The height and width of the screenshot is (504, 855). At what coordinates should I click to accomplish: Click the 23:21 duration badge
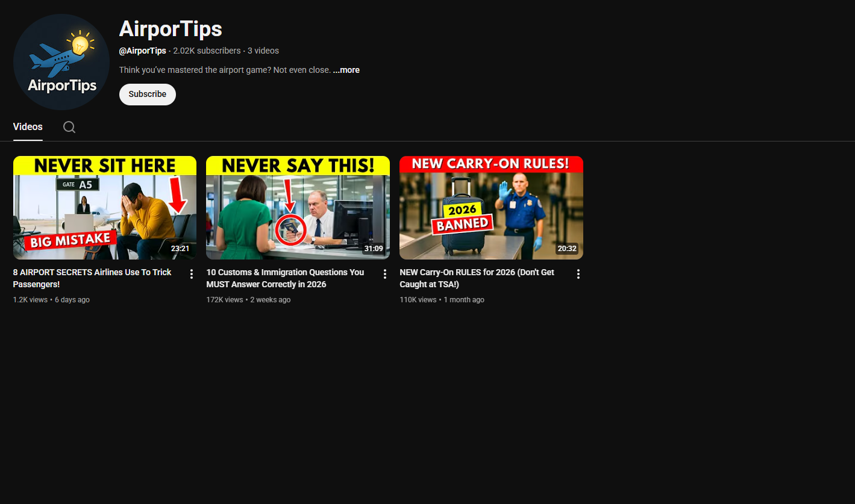[180, 249]
